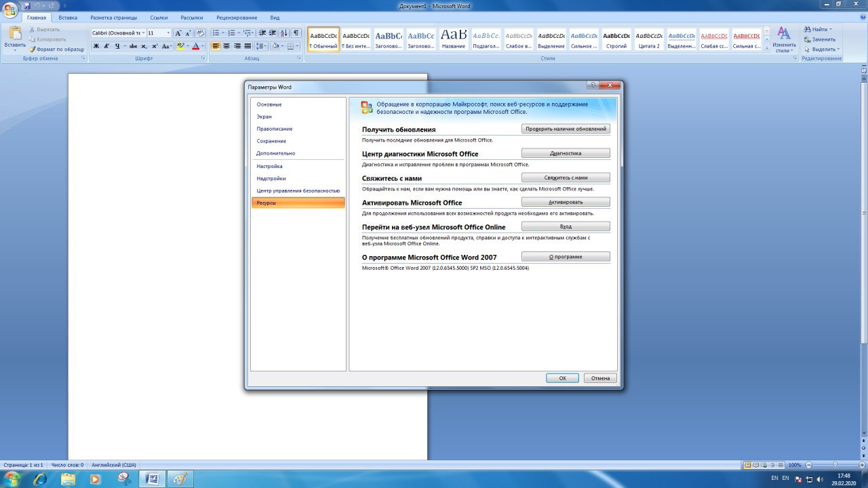Click the Grow Font icon
This screenshot has height=488, width=868.
click(178, 33)
